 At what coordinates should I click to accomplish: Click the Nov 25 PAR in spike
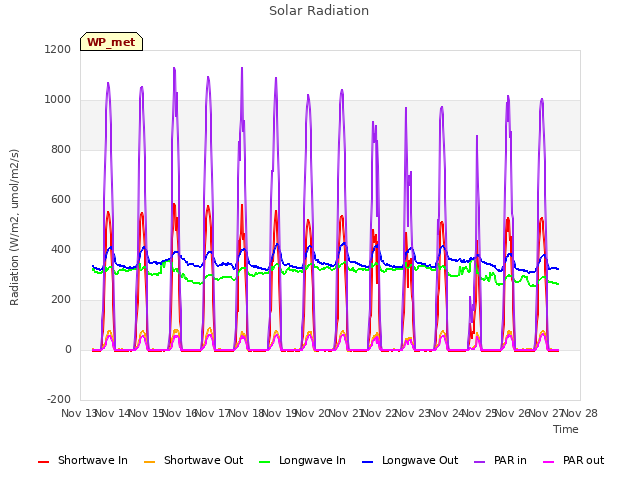click(477, 136)
